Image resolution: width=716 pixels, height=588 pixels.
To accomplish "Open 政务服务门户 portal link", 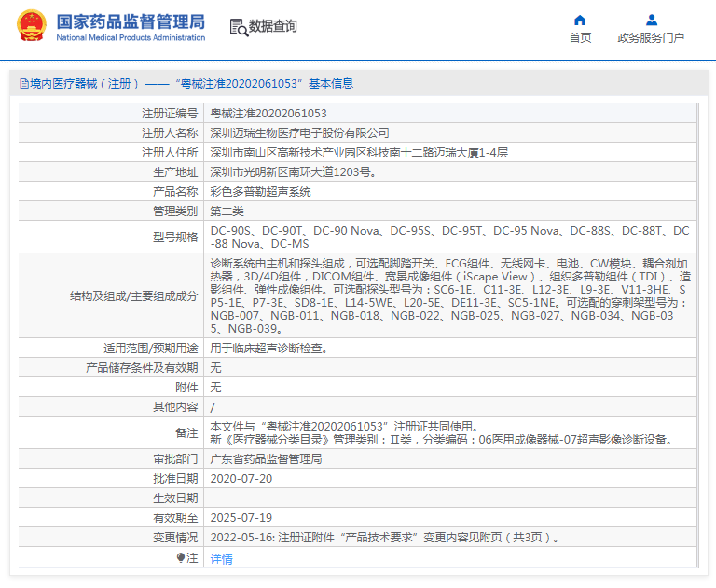I will pos(651,38).
